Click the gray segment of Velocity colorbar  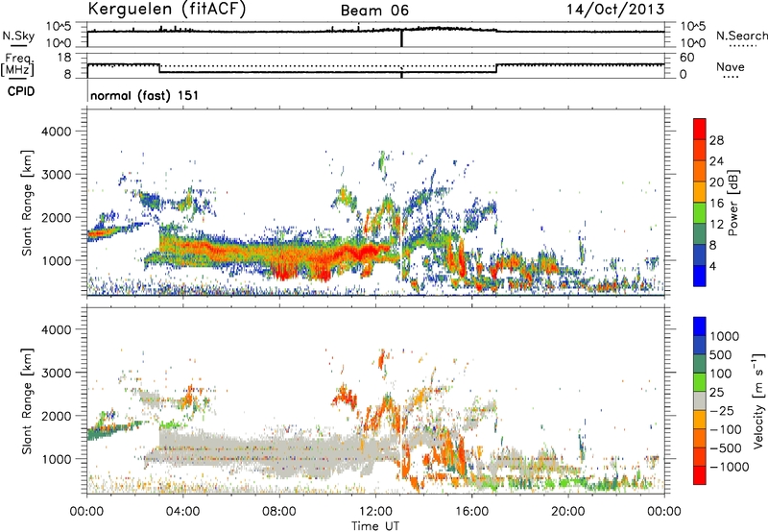click(x=700, y=400)
